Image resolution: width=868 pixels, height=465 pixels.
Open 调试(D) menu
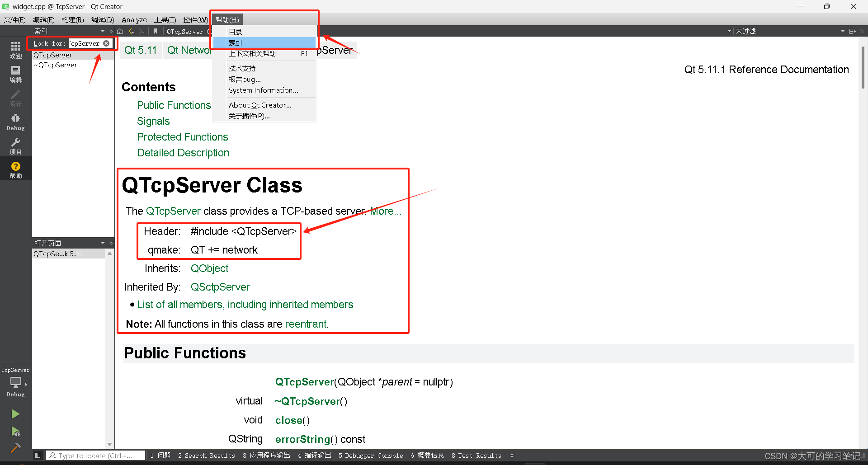click(102, 19)
